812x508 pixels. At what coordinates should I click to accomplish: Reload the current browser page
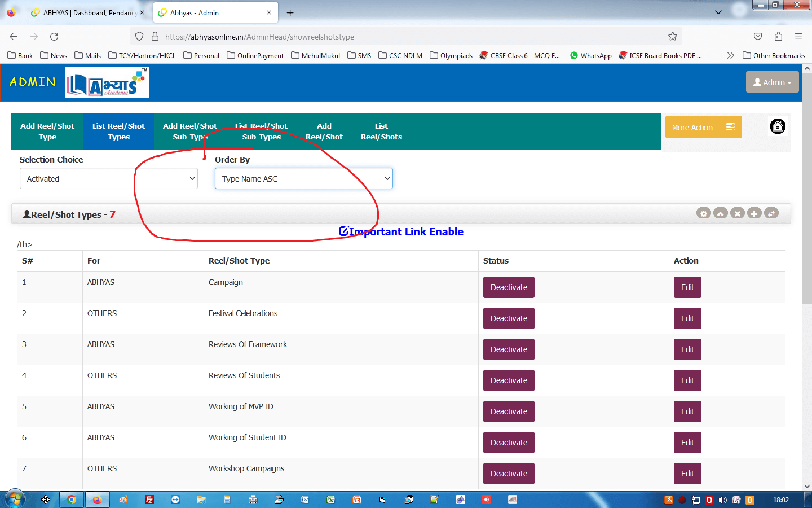(54, 37)
